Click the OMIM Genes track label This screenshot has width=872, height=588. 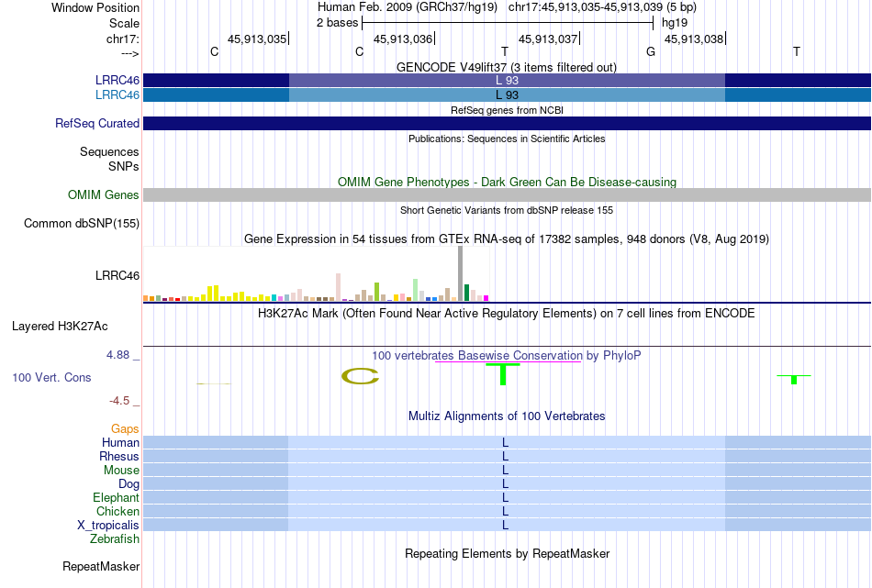pyautogui.click(x=103, y=195)
